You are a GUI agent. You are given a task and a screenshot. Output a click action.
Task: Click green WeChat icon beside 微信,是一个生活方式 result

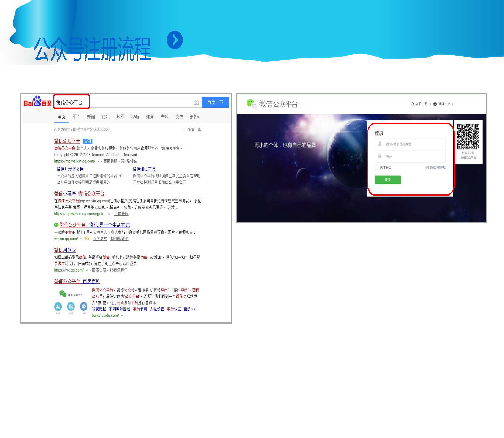[x=56, y=225]
